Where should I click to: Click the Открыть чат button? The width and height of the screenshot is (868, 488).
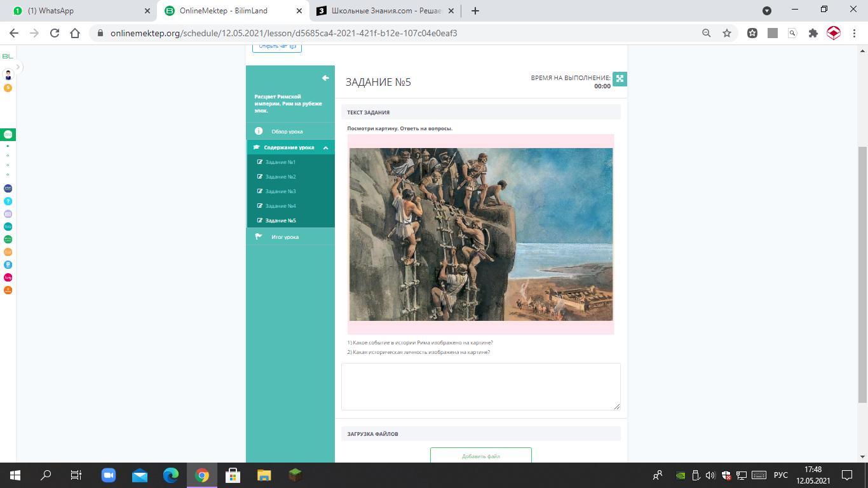click(x=277, y=46)
